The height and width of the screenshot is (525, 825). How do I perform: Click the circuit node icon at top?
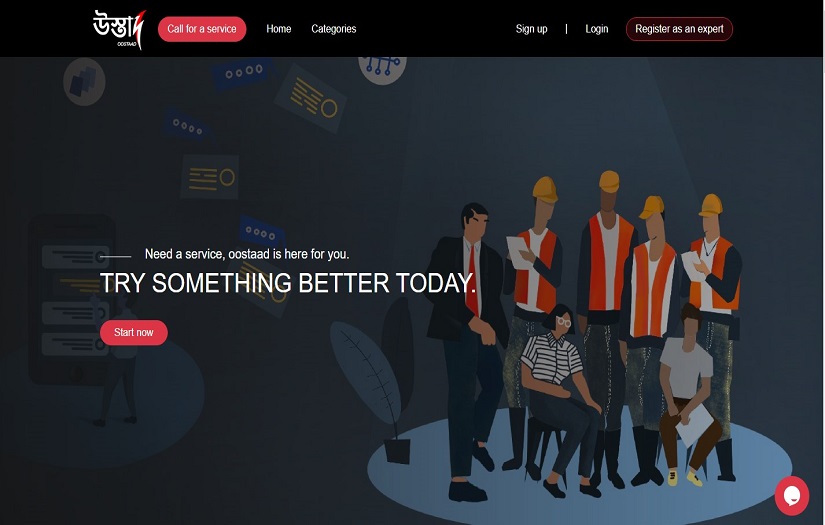[x=383, y=68]
